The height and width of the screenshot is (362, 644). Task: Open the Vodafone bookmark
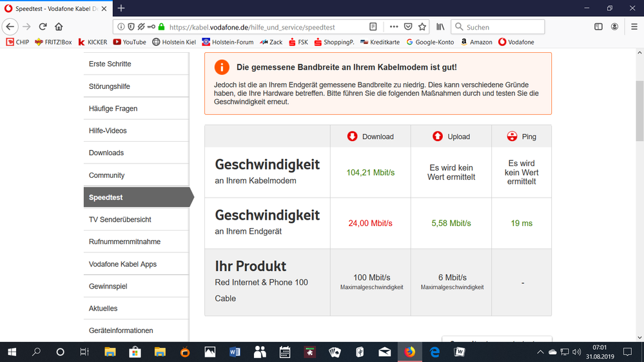(x=516, y=42)
